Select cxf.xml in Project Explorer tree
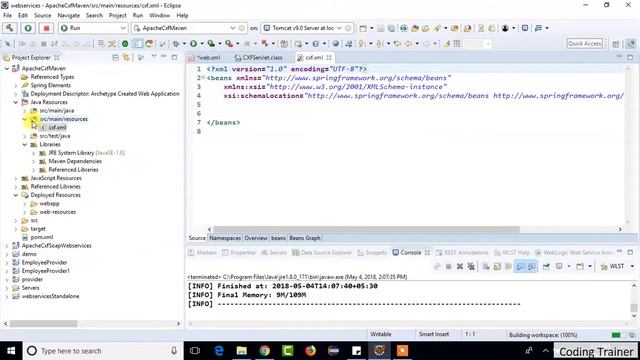The height and width of the screenshot is (360, 640). [x=57, y=127]
